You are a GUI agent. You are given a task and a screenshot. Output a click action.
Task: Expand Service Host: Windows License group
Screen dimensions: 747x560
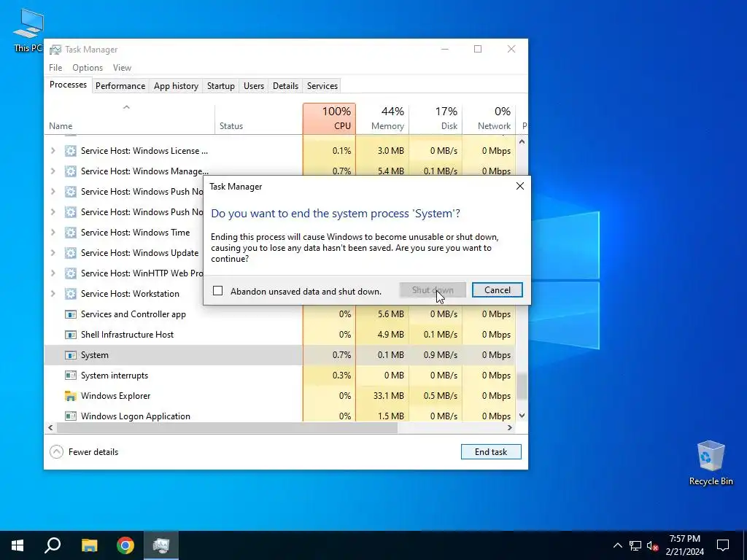(53, 151)
